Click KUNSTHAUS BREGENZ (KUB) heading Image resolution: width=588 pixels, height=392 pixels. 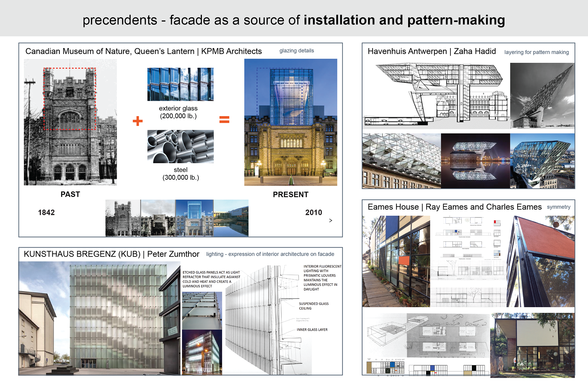coord(111,254)
